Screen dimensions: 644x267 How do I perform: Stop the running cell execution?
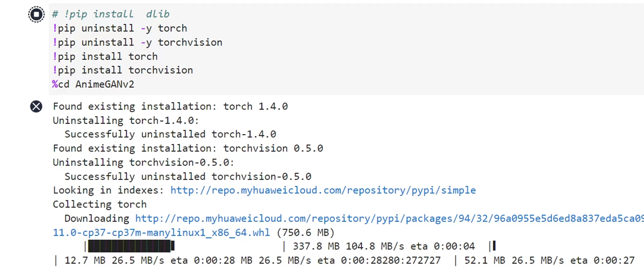click(36, 14)
